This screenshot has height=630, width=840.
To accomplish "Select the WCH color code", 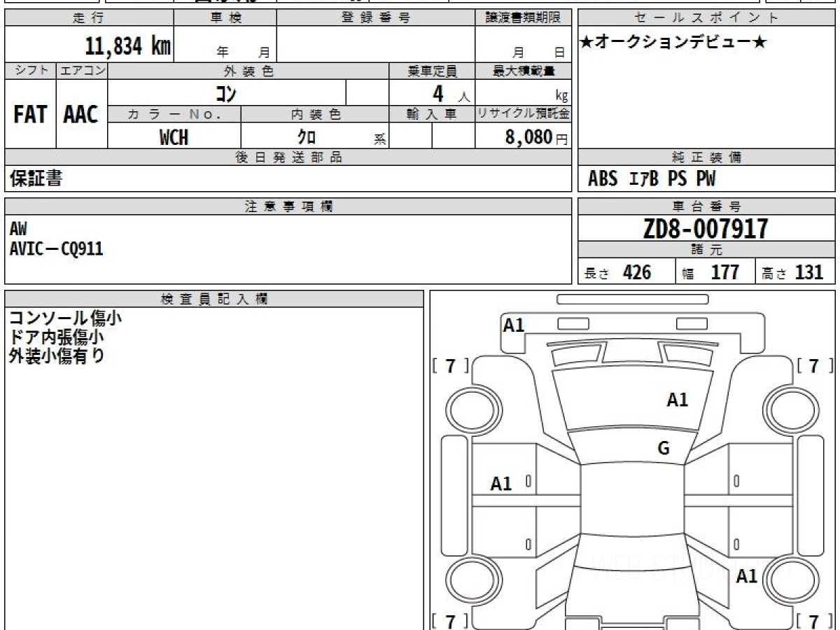I will point(174,137).
